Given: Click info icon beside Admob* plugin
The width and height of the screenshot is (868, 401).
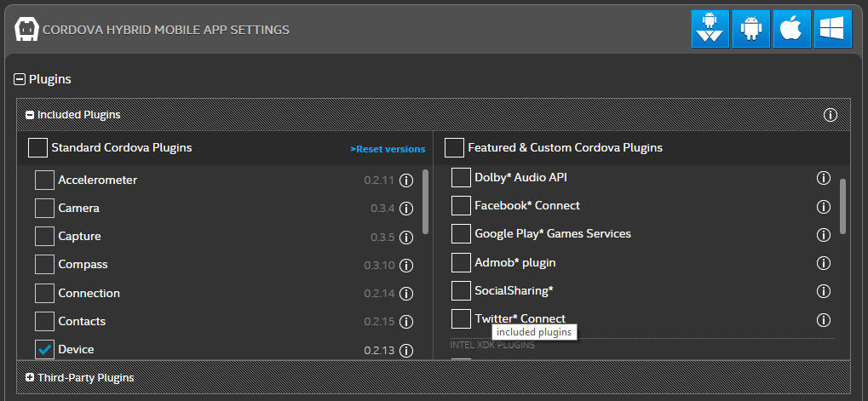Looking at the screenshot, I should pos(824,263).
